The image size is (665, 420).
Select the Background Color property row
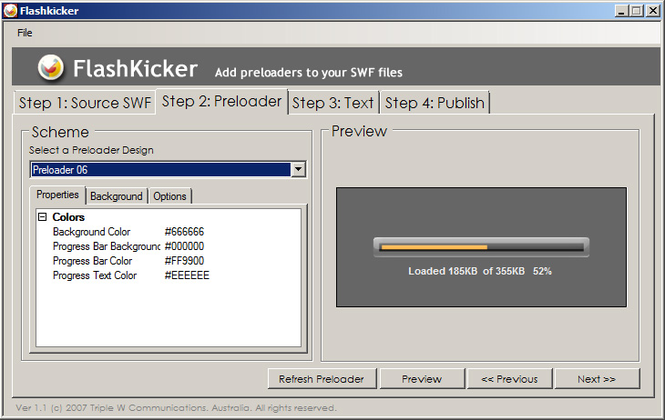click(x=168, y=232)
